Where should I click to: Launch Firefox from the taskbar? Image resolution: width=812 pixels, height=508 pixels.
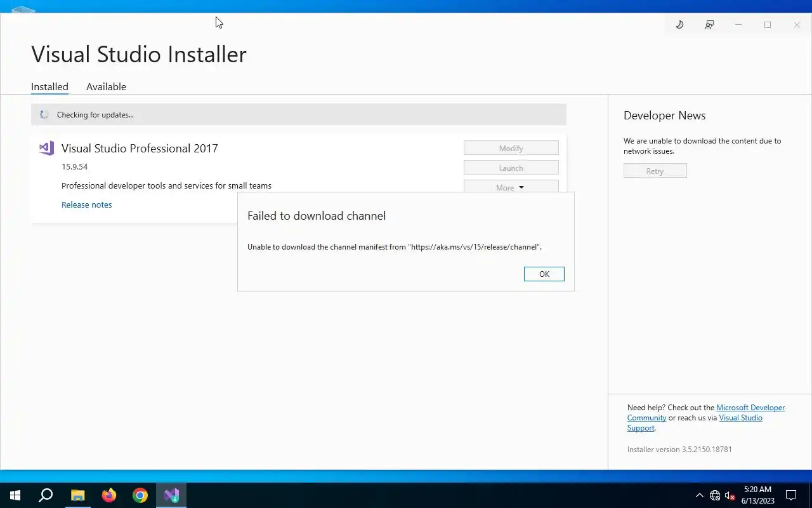109,495
